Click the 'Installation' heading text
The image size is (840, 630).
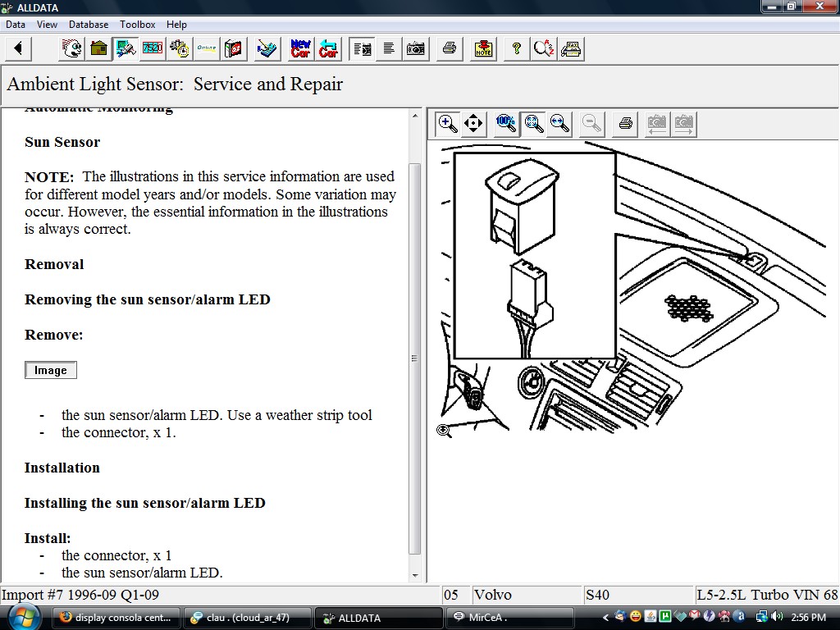pyautogui.click(x=62, y=468)
